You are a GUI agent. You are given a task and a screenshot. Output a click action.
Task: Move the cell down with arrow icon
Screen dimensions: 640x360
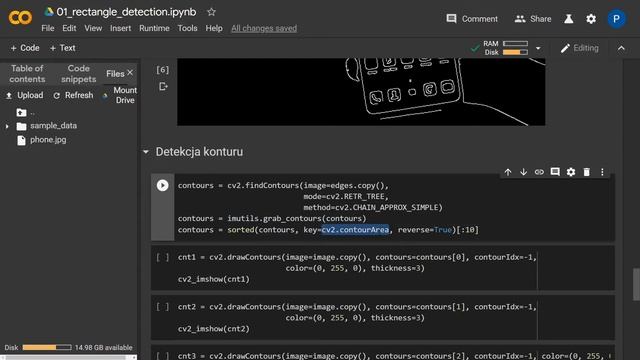[x=524, y=172]
